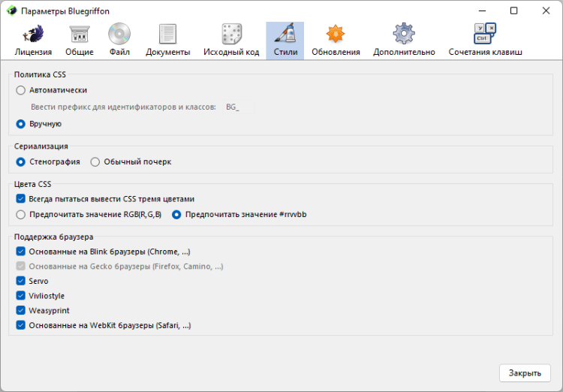Toggle Blink browsers (Chrome) checkbox

(x=20, y=251)
